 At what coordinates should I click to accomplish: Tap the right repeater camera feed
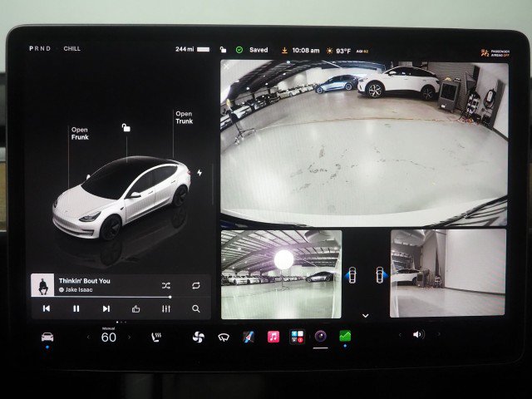pos(448,273)
